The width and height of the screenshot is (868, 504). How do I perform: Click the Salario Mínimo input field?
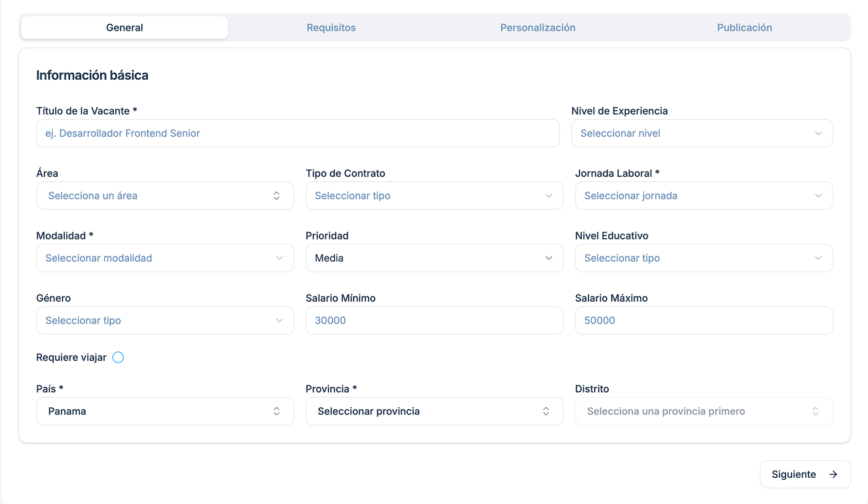click(x=434, y=321)
